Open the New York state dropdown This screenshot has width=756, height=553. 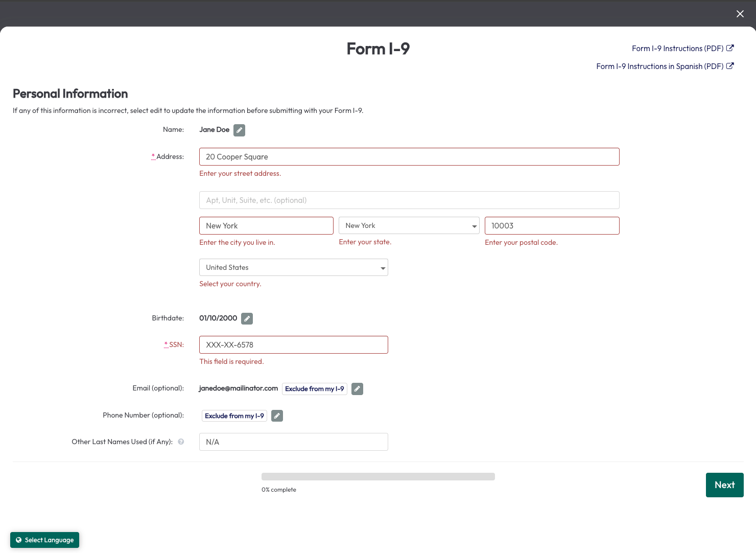click(x=409, y=226)
